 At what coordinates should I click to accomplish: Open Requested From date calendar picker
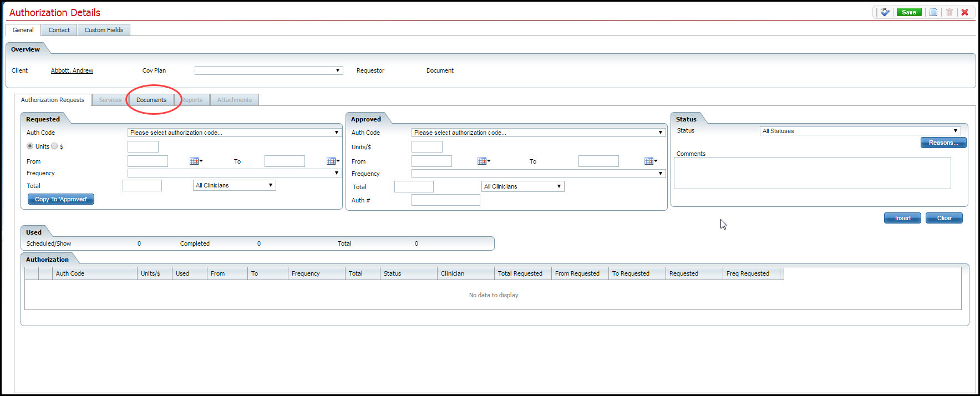point(196,161)
